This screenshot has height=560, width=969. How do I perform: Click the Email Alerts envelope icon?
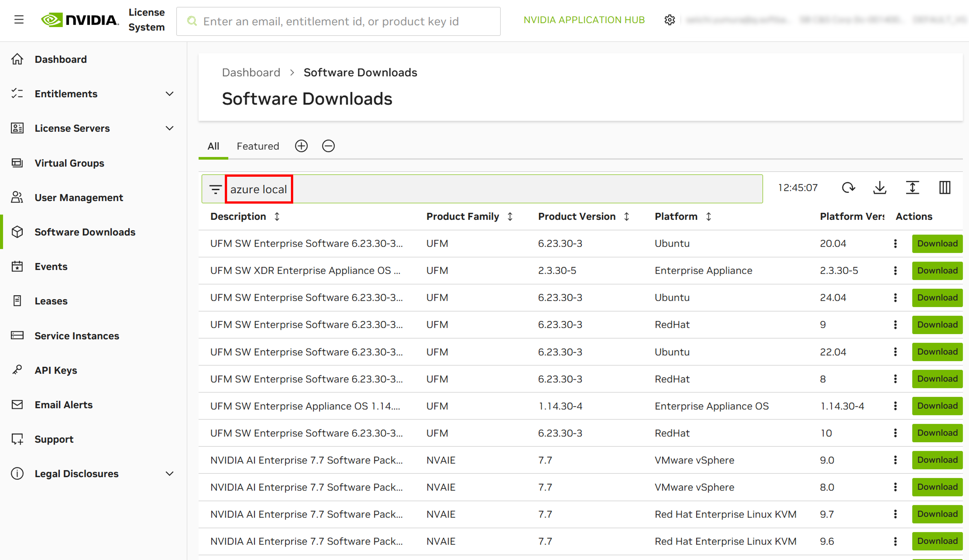pos(17,404)
